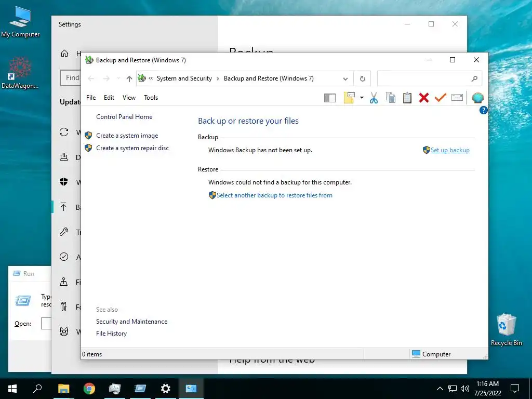Select System and Security breadcrumb
Screen dimensions: 532x399
coord(184,78)
